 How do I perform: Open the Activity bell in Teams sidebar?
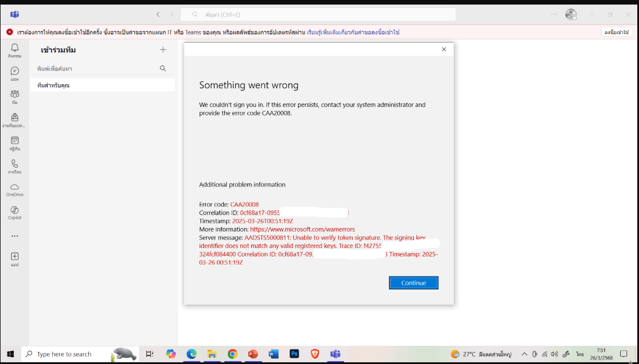pyautogui.click(x=15, y=51)
